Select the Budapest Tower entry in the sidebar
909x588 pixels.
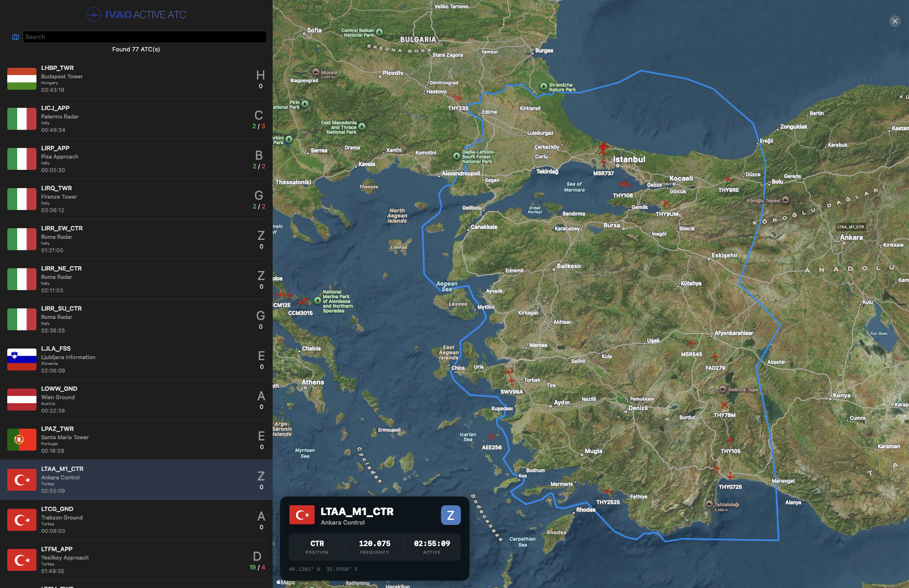click(x=136, y=79)
